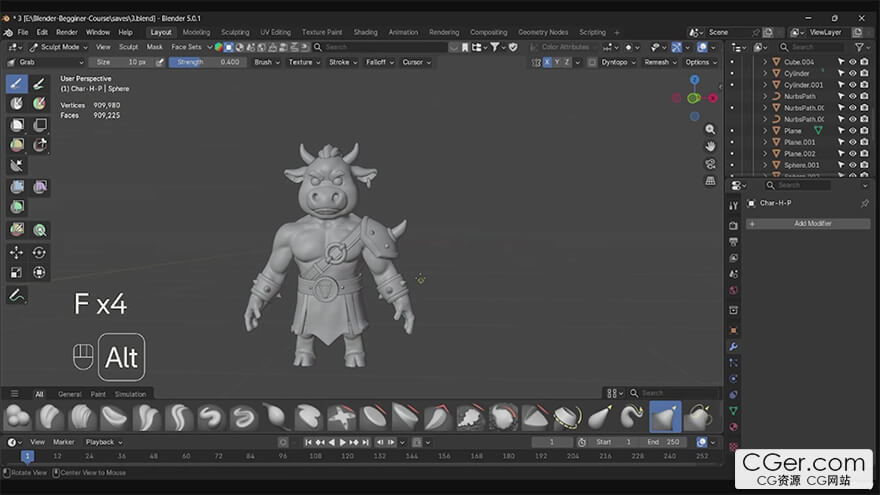Open the World properties tab
Screen dimensions: 880x495
point(733,291)
